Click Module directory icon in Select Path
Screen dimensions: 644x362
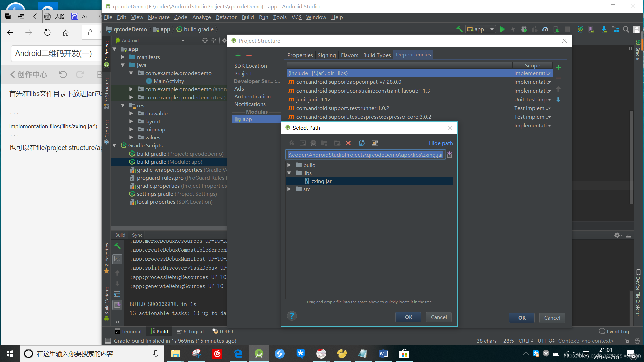tap(324, 143)
